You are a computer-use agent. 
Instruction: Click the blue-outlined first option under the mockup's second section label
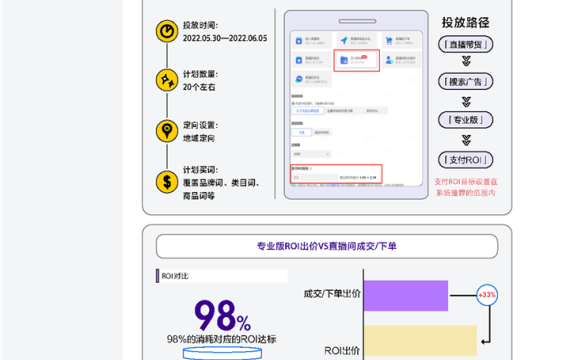tap(302, 132)
